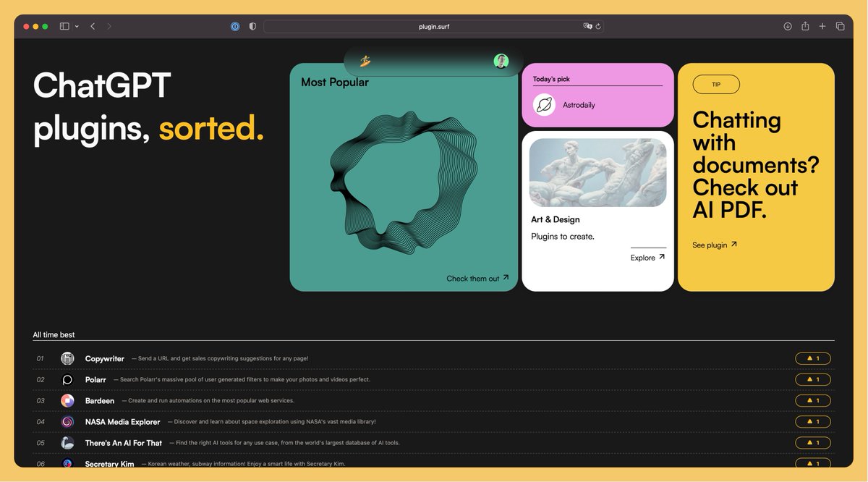This screenshot has height=482, width=868.
Task: Upvote the Polarr plugin
Action: pos(813,379)
